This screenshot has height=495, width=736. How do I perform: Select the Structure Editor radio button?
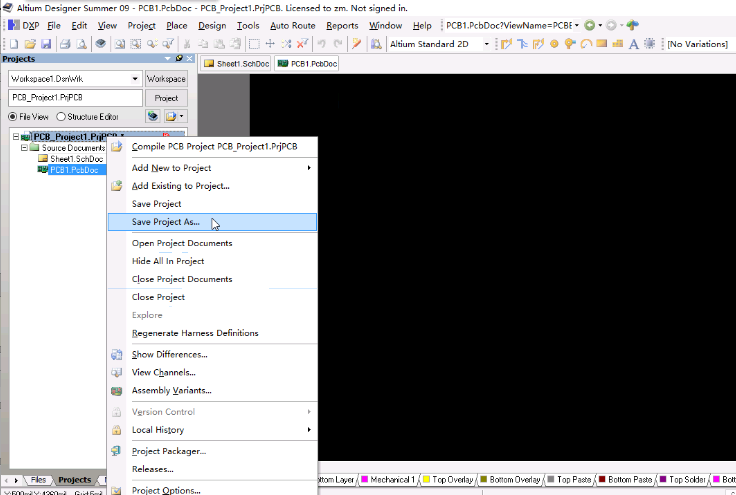pyautogui.click(x=61, y=116)
